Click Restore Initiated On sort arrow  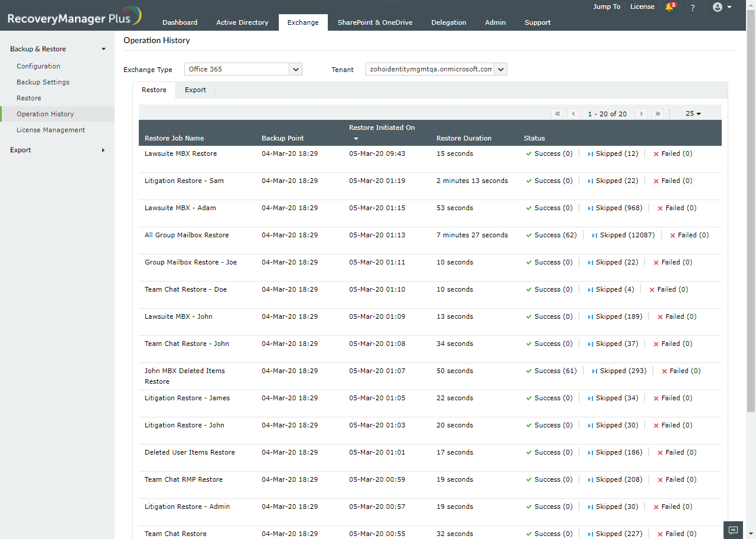356,139
